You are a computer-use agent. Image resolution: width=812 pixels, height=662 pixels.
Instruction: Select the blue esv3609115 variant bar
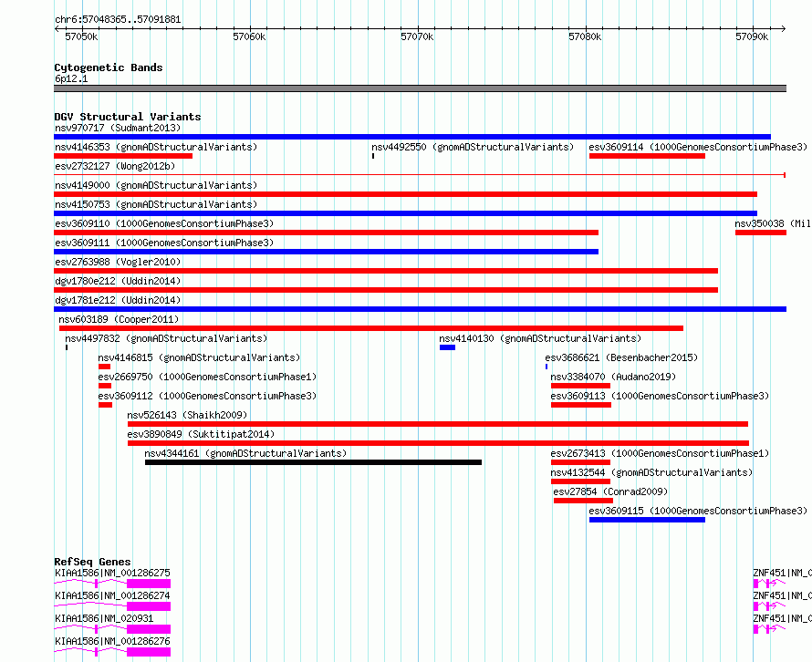coord(647,520)
